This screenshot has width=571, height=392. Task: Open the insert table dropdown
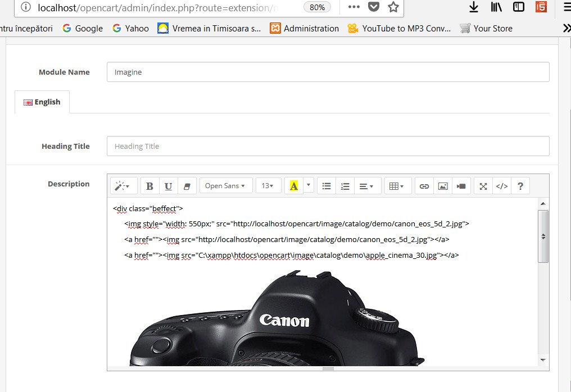click(x=398, y=186)
